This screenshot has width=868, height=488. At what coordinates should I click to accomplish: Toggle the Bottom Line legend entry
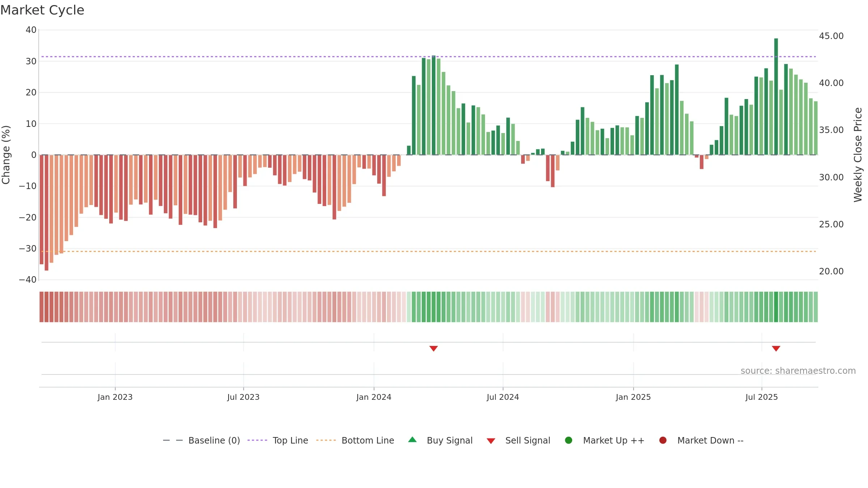[355, 440]
